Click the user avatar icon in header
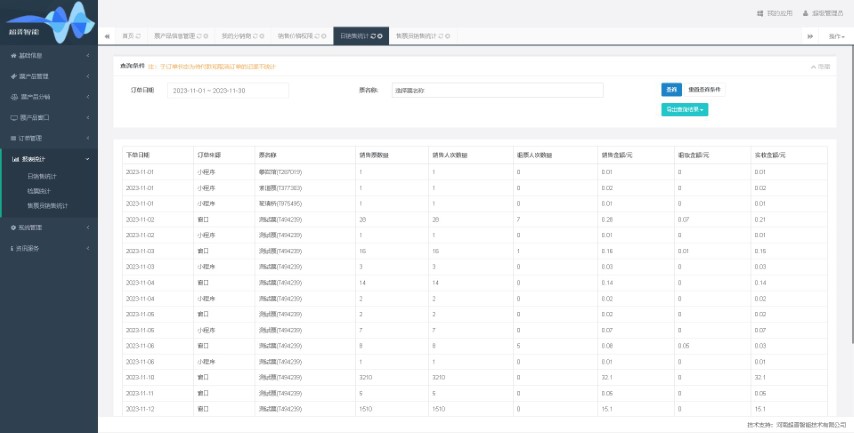Viewport: 854px width, 433px height. 805,13
